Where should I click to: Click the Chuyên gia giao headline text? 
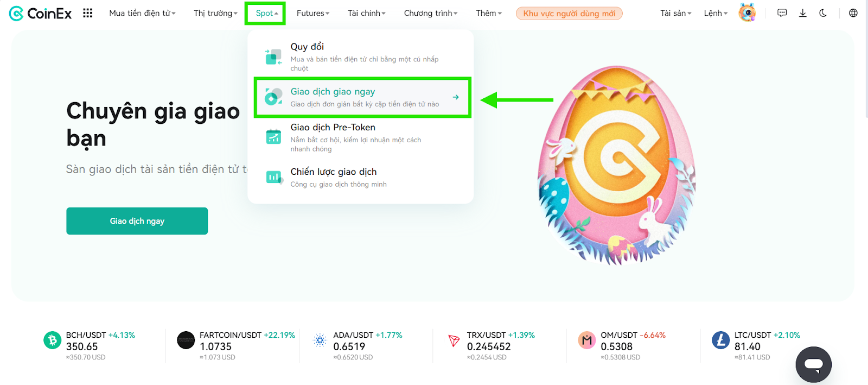153,111
